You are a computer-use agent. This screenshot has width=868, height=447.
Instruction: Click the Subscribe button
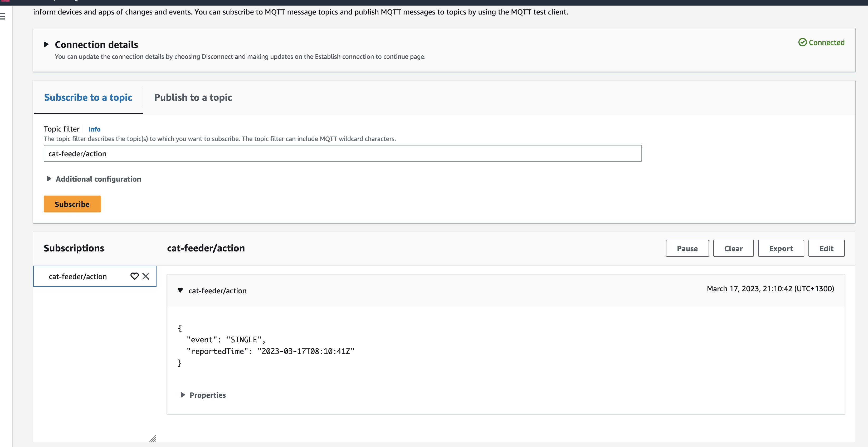coord(72,204)
